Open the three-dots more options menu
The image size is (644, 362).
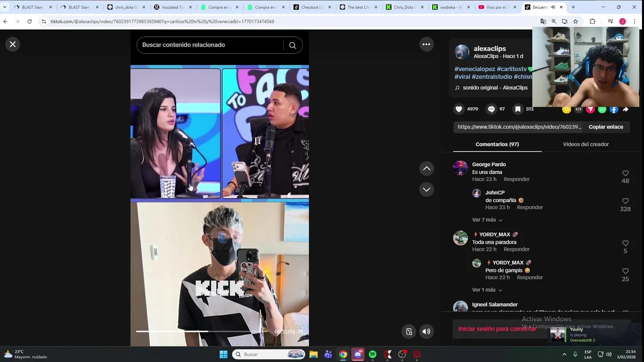426,44
